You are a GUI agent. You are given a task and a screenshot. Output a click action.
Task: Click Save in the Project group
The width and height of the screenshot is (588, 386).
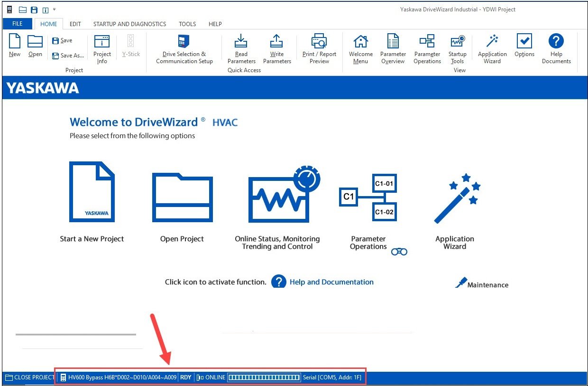62,41
